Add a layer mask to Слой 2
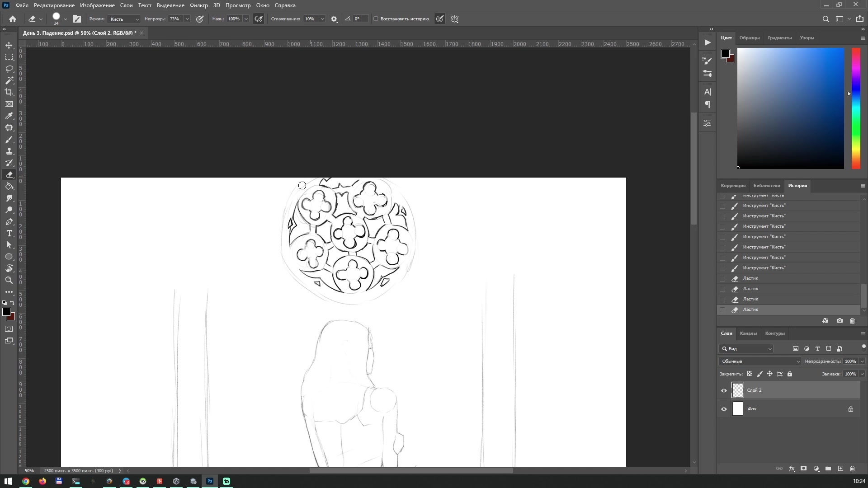The width and height of the screenshot is (868, 488). point(804,469)
